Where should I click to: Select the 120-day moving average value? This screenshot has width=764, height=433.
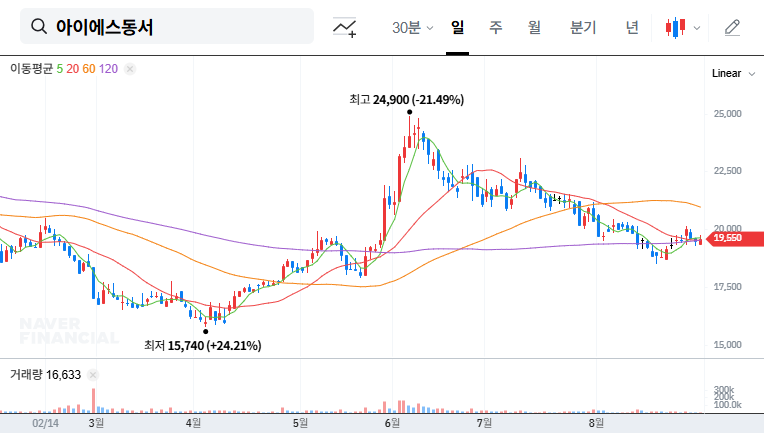coord(108,69)
